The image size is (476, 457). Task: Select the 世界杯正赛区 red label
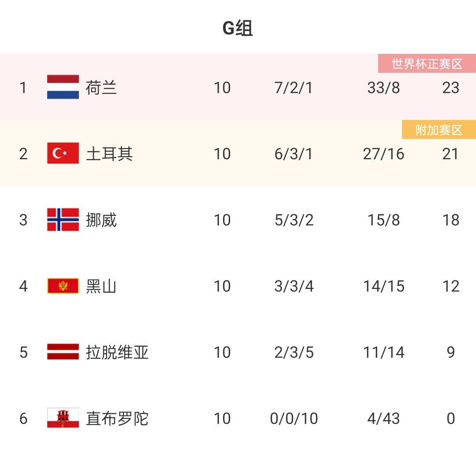(427, 64)
